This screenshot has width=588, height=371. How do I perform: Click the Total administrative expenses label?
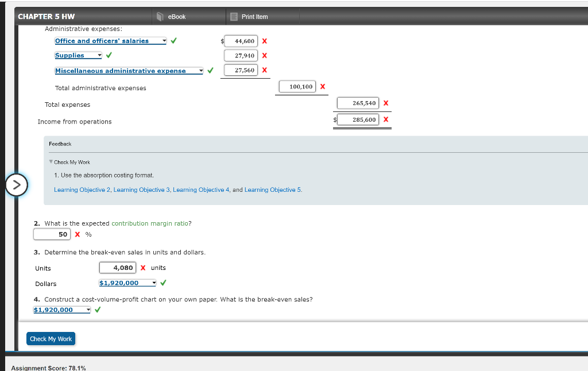tap(100, 88)
